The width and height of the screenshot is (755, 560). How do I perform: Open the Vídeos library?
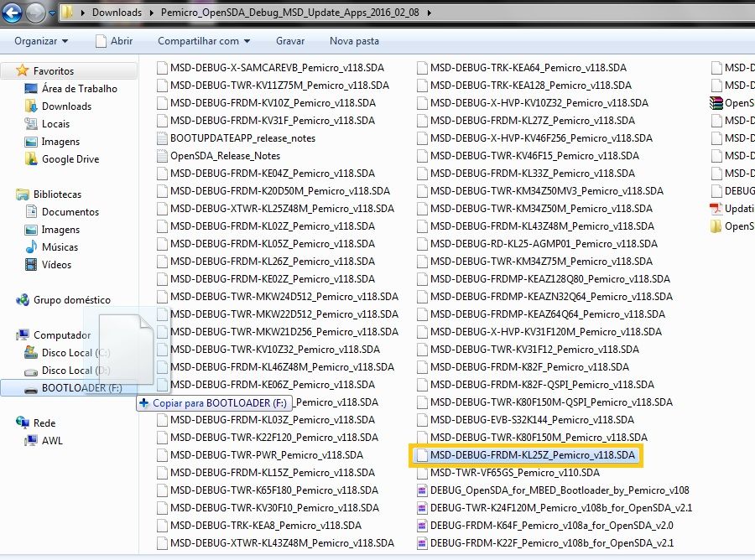56,265
